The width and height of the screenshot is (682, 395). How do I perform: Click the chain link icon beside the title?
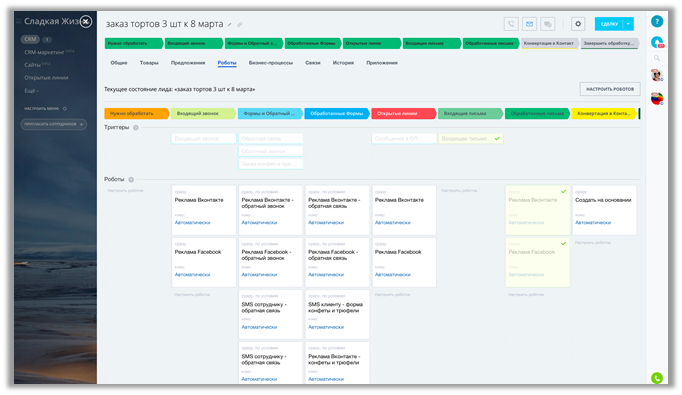(x=240, y=25)
